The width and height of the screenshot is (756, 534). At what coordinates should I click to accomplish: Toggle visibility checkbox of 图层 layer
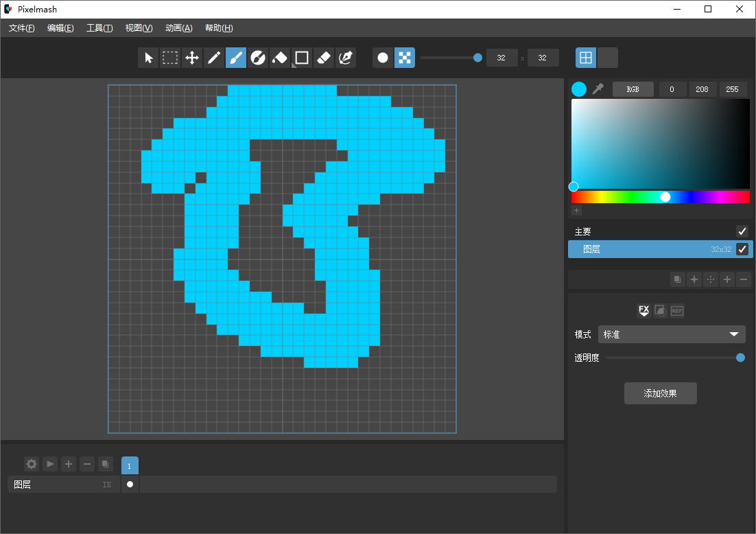[x=742, y=249]
